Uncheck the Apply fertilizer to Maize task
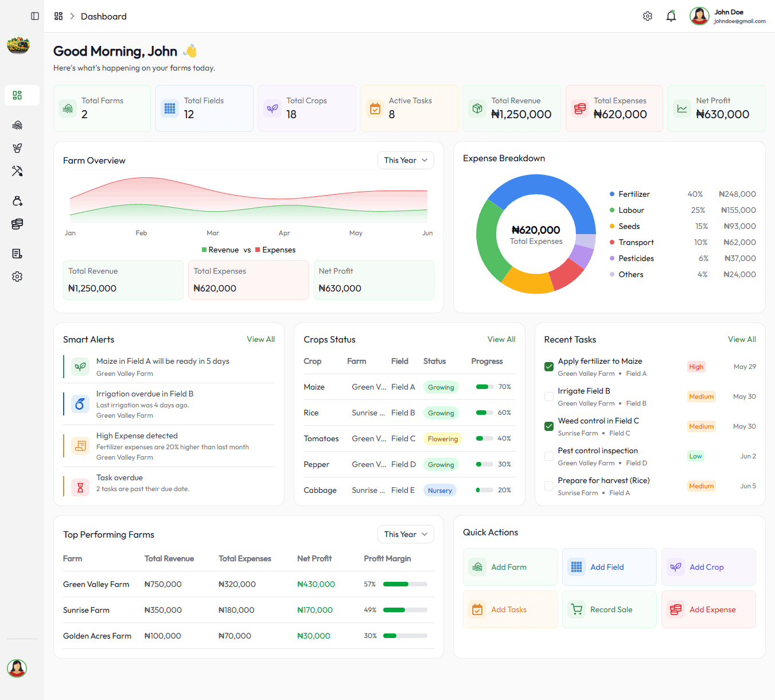 pos(549,367)
